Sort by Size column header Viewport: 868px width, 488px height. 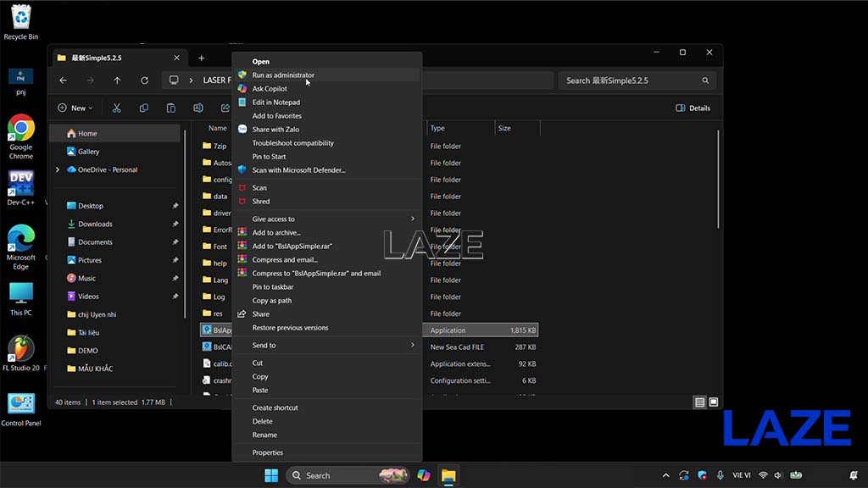click(517, 129)
